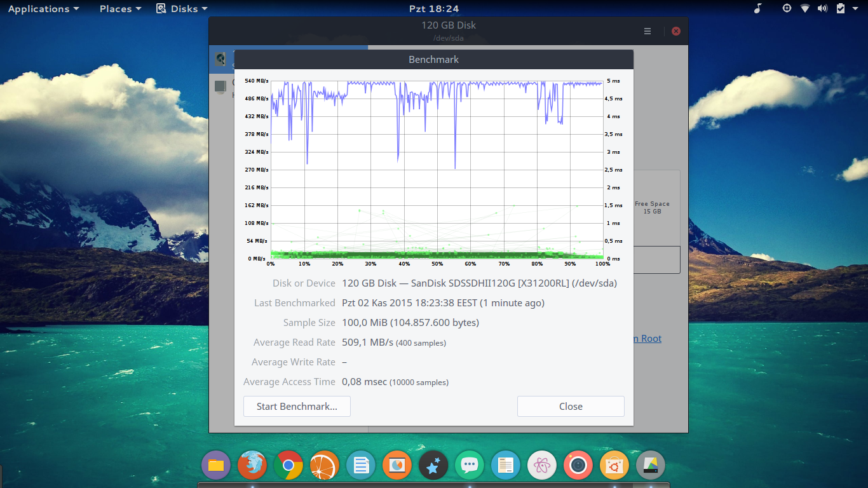Open the Places menu
Viewport: 868px width, 488px height.
[x=121, y=9]
